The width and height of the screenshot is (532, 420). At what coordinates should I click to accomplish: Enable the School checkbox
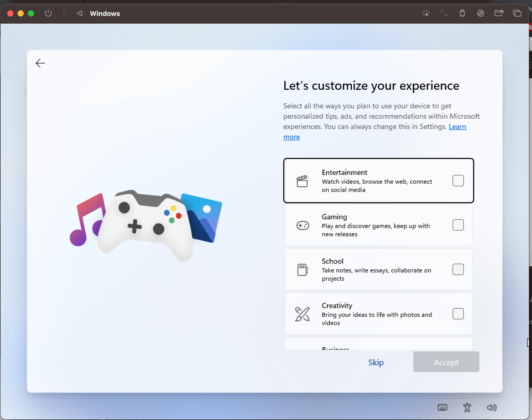pos(458,269)
